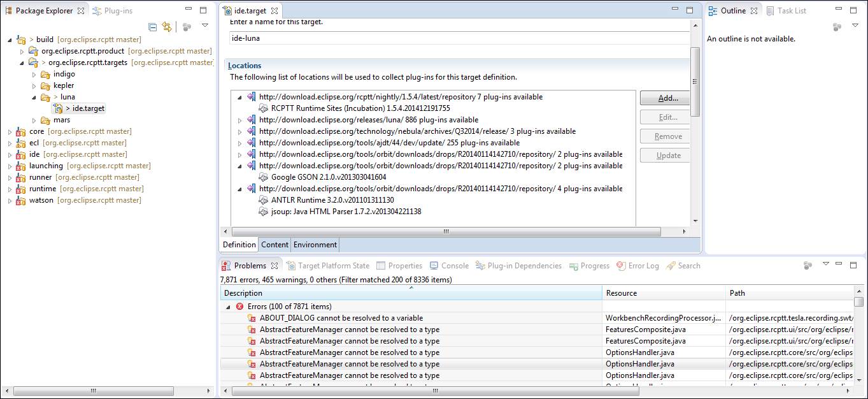
Task: Switch to the Environment page tab
Action: [x=315, y=245]
